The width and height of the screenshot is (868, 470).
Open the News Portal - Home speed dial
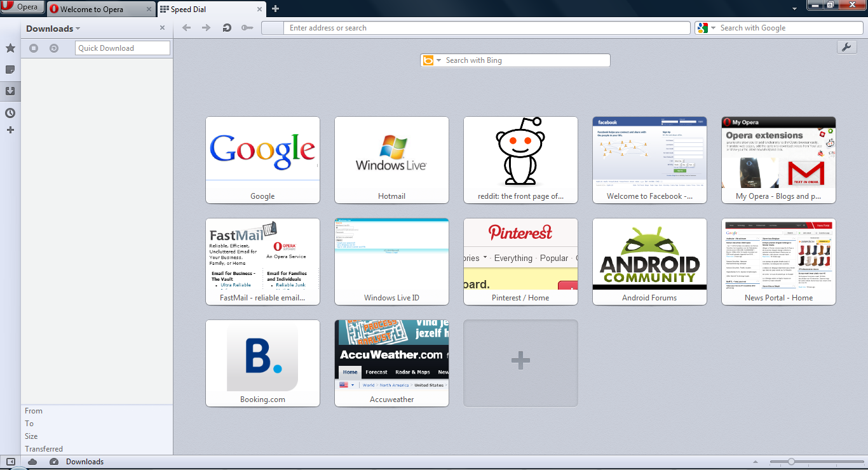click(778, 262)
